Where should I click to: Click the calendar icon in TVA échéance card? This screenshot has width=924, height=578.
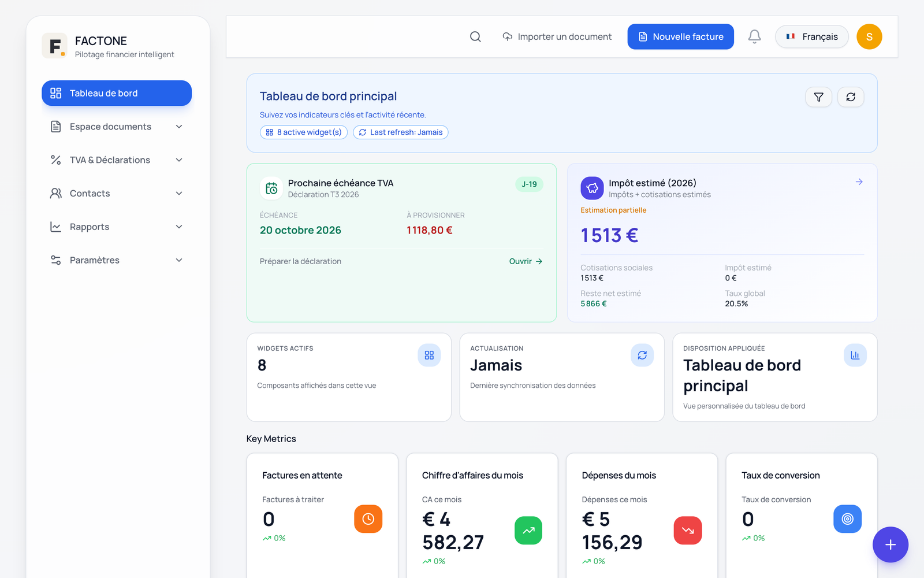tap(271, 188)
